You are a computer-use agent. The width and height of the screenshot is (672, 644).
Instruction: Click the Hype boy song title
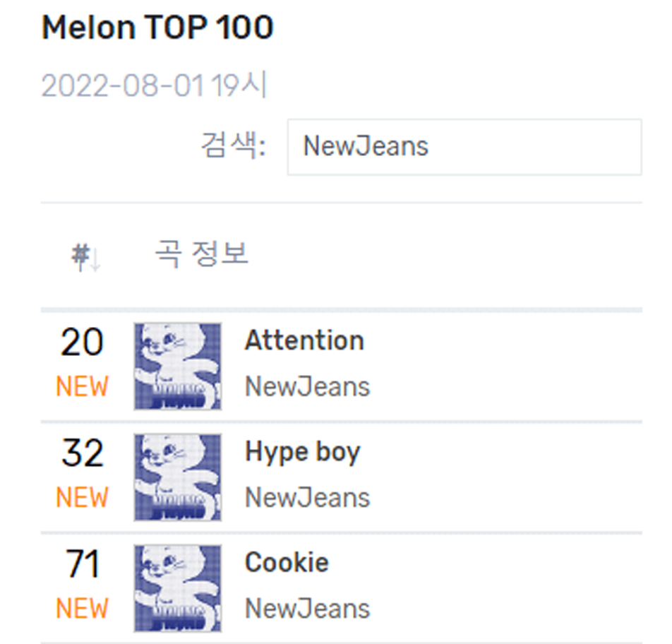coord(303,453)
